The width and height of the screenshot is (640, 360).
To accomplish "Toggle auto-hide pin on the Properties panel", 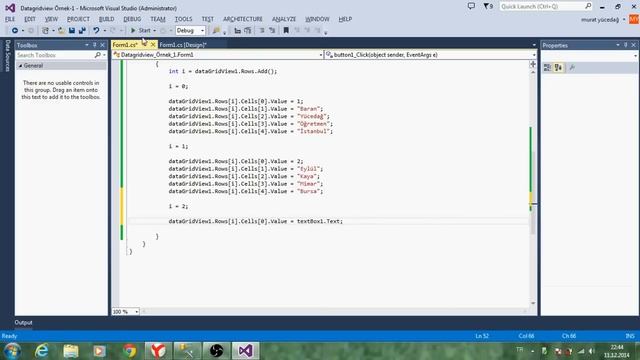I will tap(626, 45).
